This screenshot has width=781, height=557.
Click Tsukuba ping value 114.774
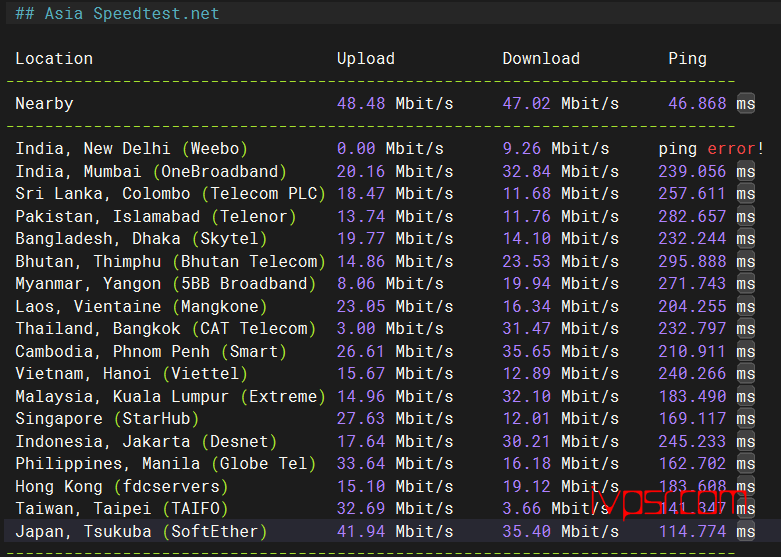692,532
